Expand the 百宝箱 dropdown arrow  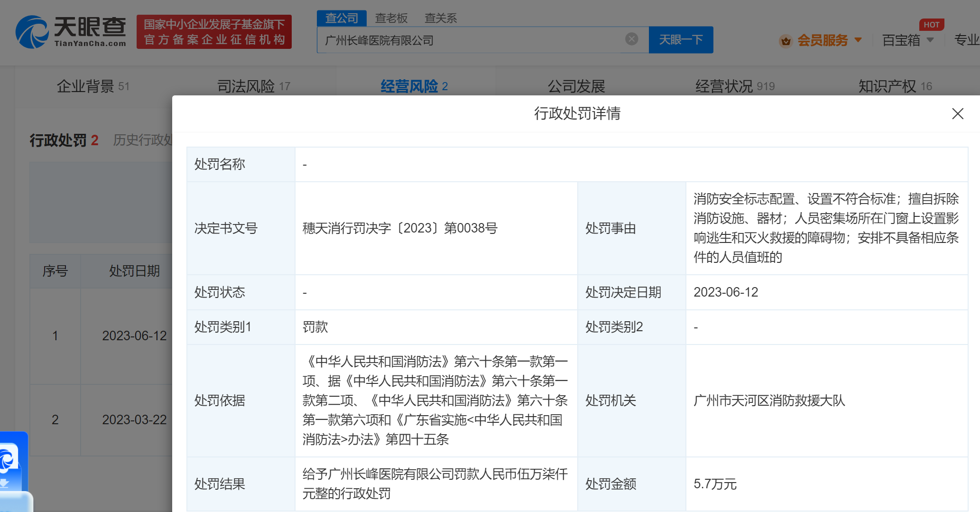click(x=930, y=40)
